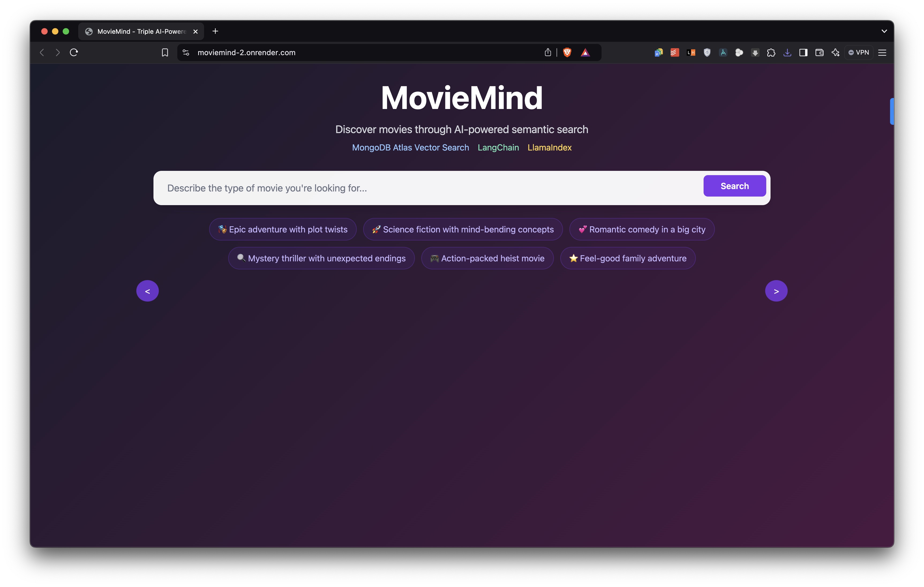Go to previous carousel slide arrow

[x=147, y=291]
